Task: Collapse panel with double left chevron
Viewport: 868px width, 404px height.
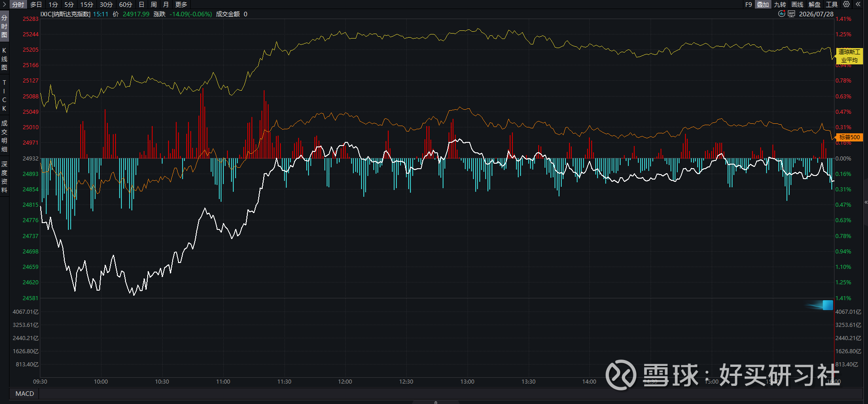Action: [x=858, y=4]
